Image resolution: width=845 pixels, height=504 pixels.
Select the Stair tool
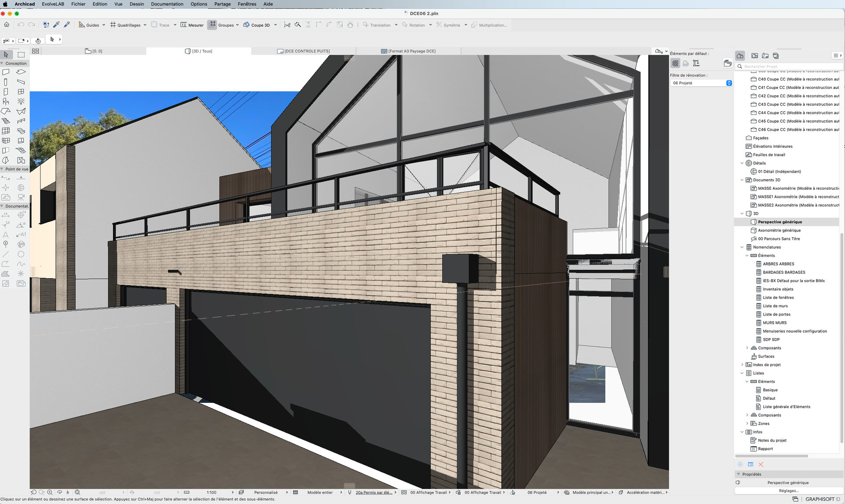pos(6,121)
